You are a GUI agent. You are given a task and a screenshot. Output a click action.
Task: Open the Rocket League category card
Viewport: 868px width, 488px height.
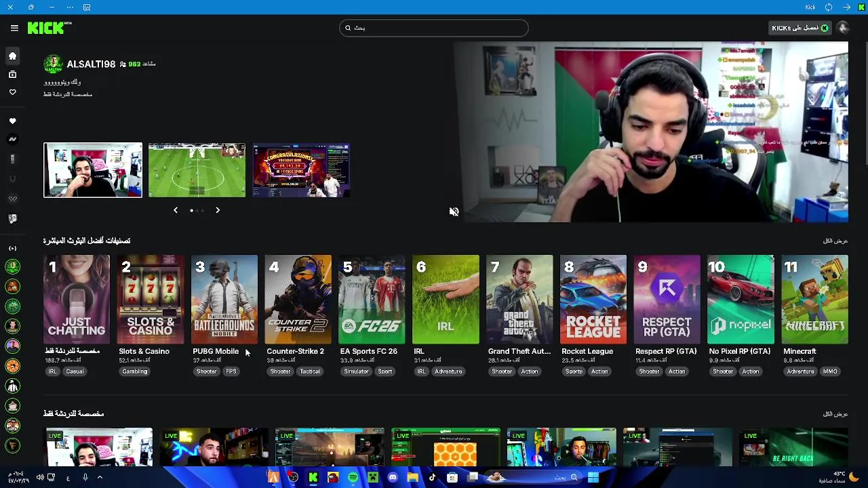click(x=593, y=300)
